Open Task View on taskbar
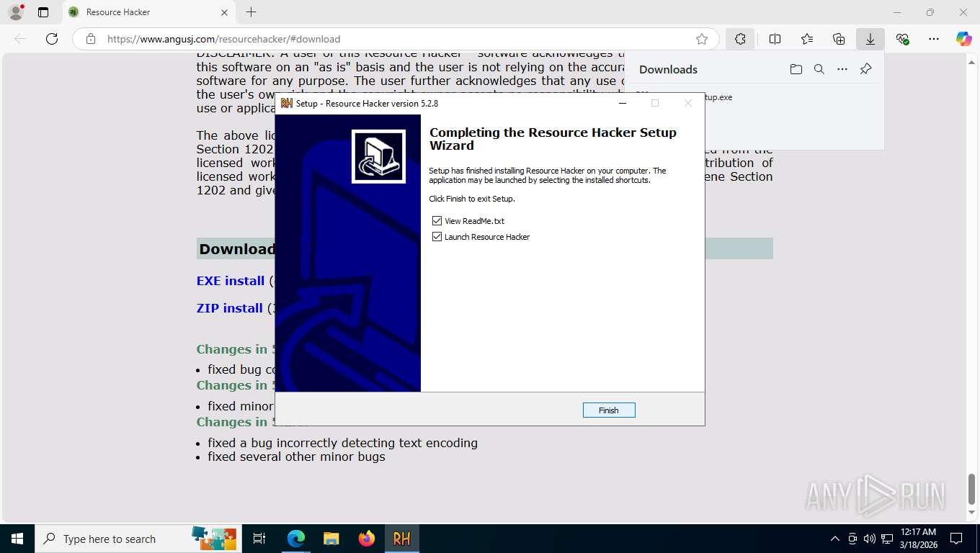The width and height of the screenshot is (980, 553). coord(259,539)
